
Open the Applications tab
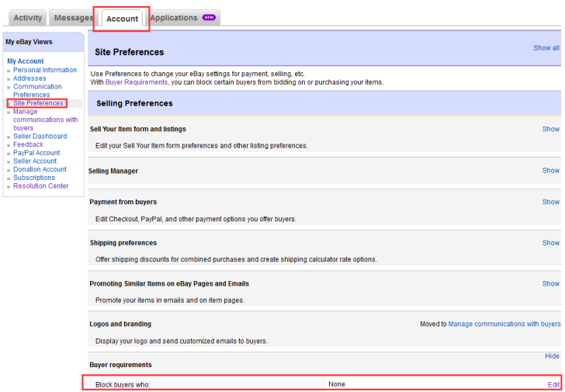point(173,18)
